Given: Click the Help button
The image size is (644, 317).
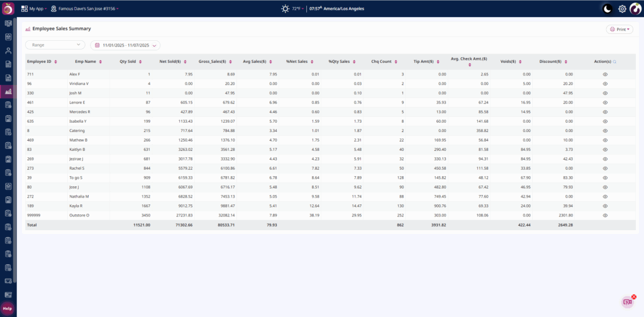Looking at the screenshot, I should [8, 308].
